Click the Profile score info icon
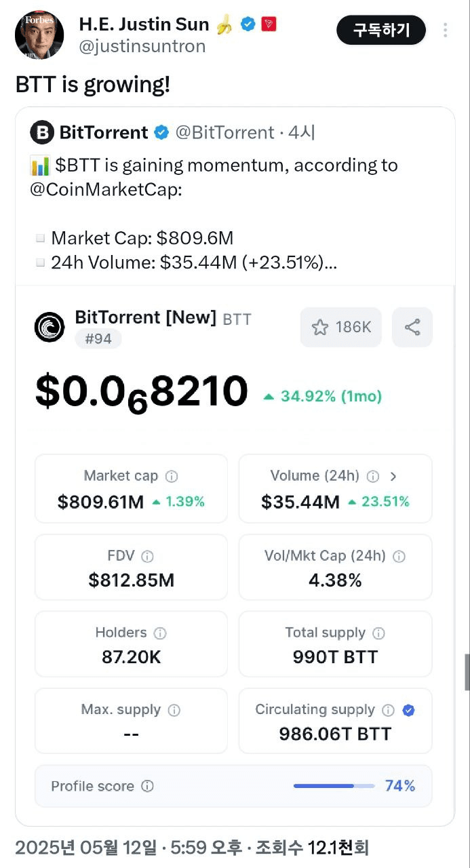 pyautogui.click(x=147, y=786)
